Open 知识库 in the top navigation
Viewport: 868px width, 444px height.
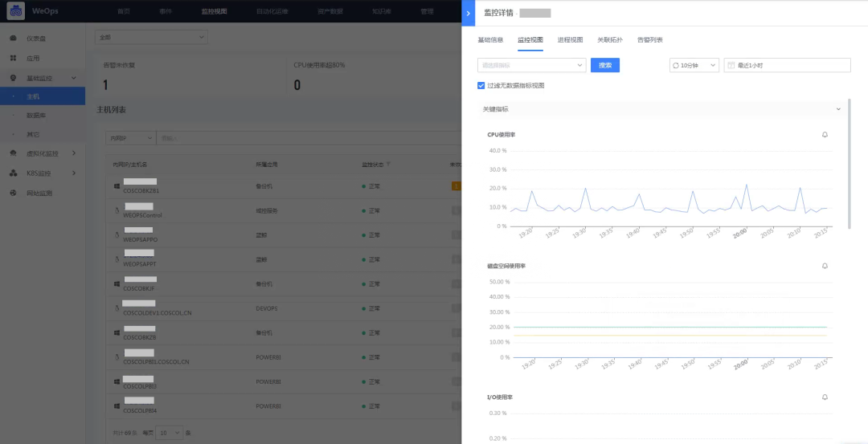click(382, 11)
